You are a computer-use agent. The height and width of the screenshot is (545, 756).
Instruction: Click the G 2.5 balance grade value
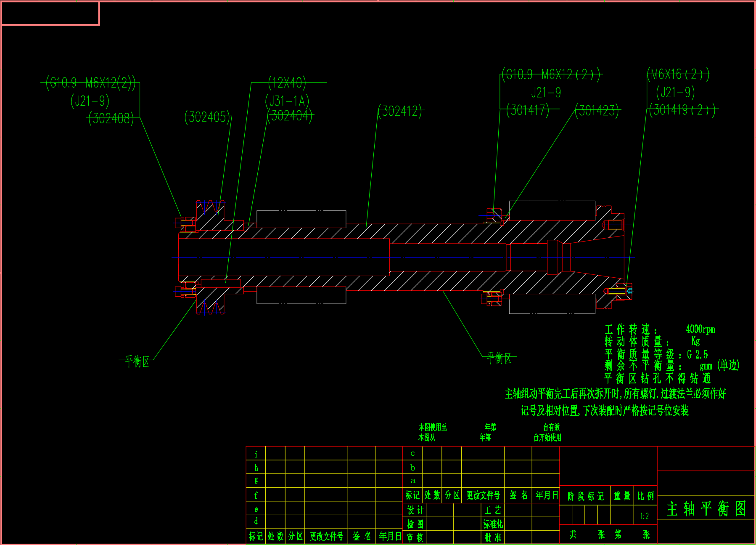click(x=698, y=354)
